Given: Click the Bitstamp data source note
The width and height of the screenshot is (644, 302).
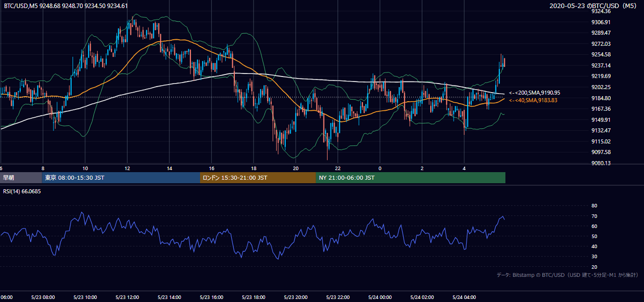Looking at the screenshot, I should point(567,275).
